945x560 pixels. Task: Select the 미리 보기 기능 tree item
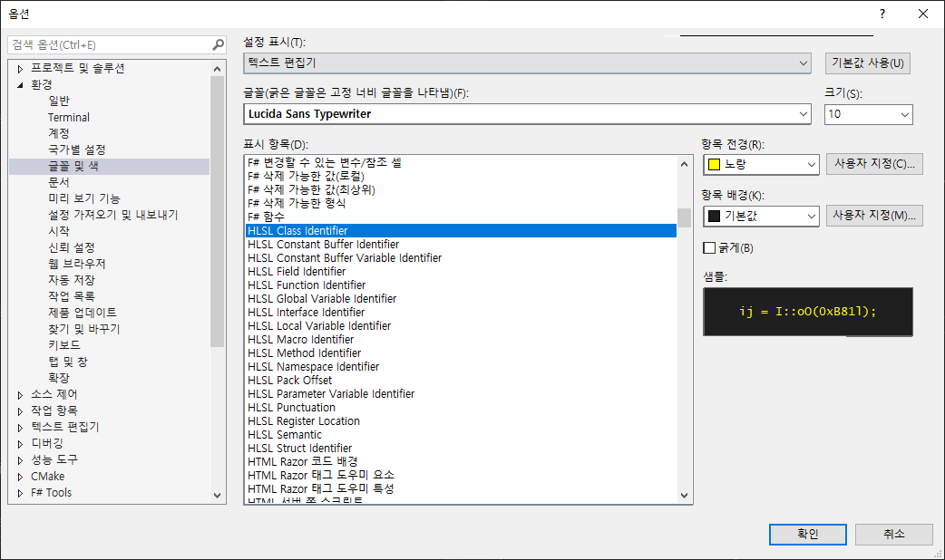84,198
